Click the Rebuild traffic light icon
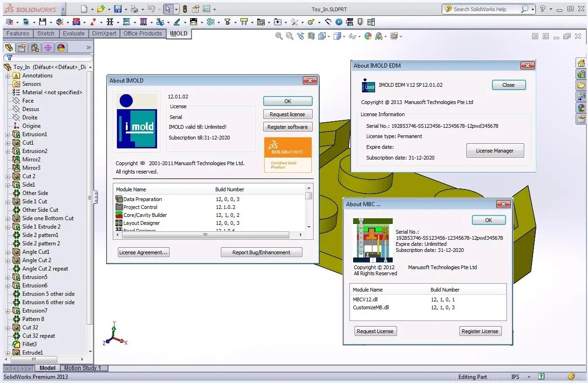This screenshot has width=588, height=383. pyautogui.click(x=185, y=9)
